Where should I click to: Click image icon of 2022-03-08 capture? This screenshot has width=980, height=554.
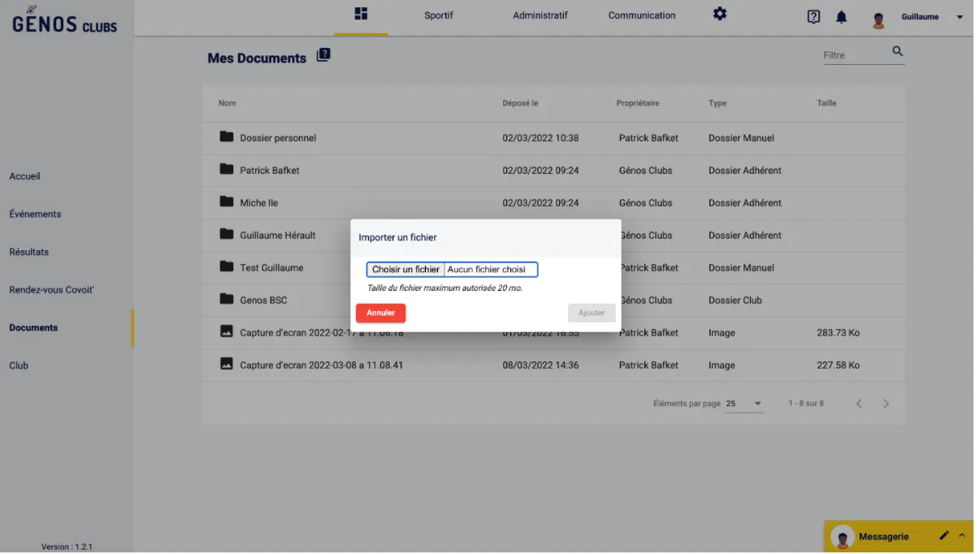point(227,364)
